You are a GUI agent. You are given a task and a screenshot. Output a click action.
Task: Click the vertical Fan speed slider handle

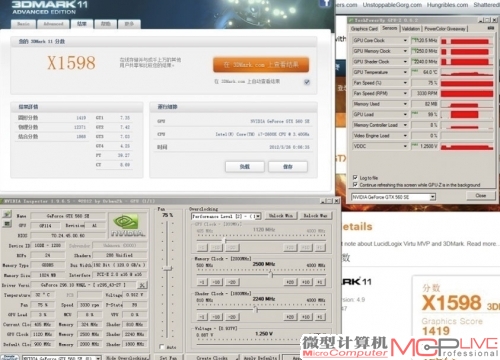168,268
